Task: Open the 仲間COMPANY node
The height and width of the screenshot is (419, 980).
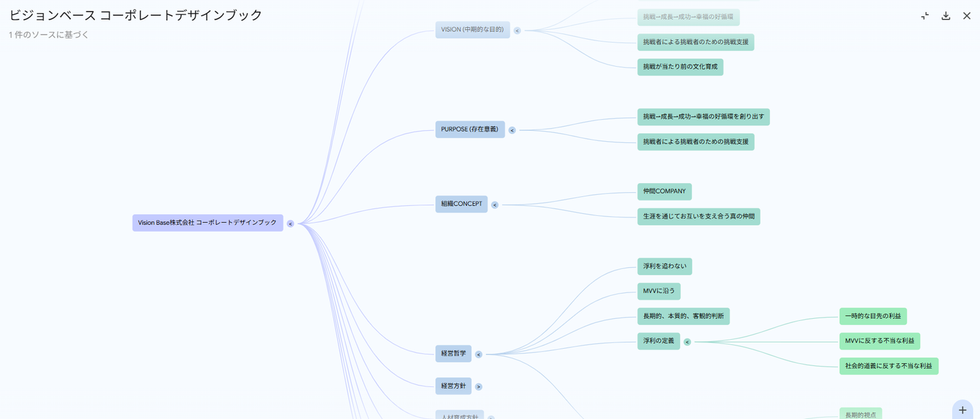Action: pos(664,191)
